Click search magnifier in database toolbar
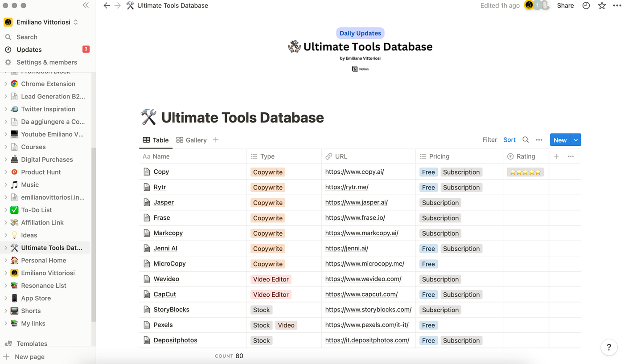The image size is (624, 364). pos(525,140)
